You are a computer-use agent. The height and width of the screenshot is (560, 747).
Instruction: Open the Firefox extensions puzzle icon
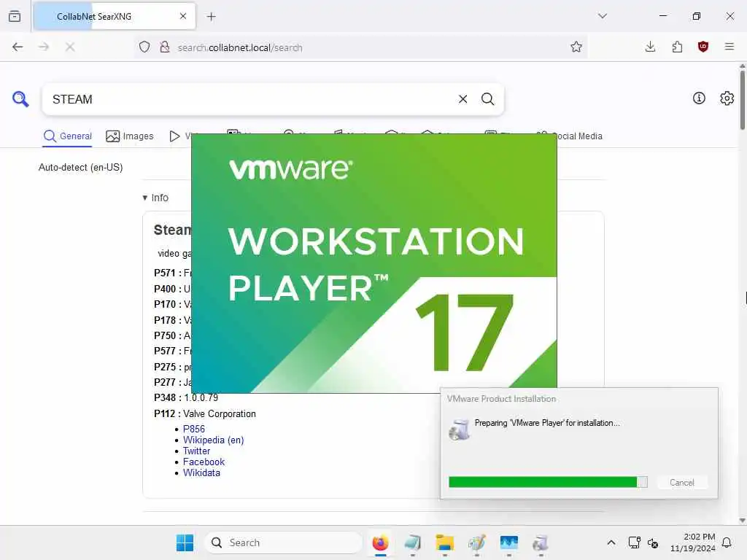pyautogui.click(x=677, y=47)
